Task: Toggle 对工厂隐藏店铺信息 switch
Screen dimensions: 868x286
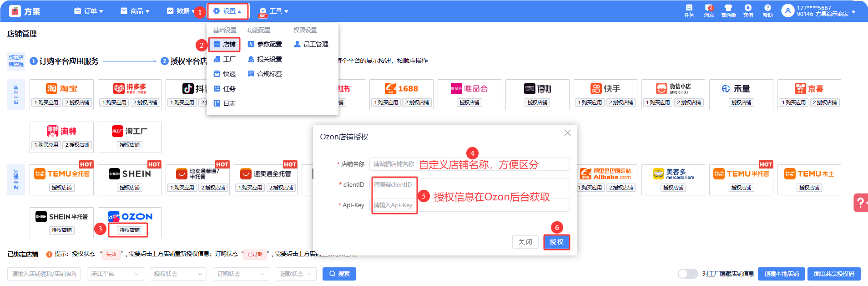Action: pos(687,274)
